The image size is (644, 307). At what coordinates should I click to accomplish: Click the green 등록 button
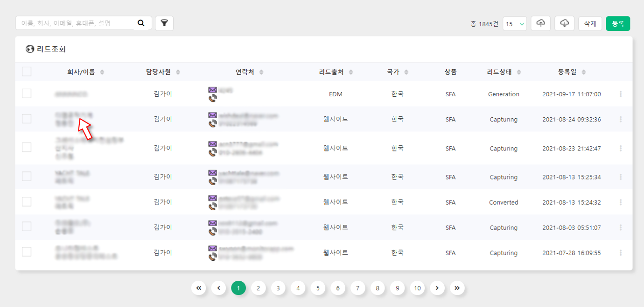(x=618, y=23)
